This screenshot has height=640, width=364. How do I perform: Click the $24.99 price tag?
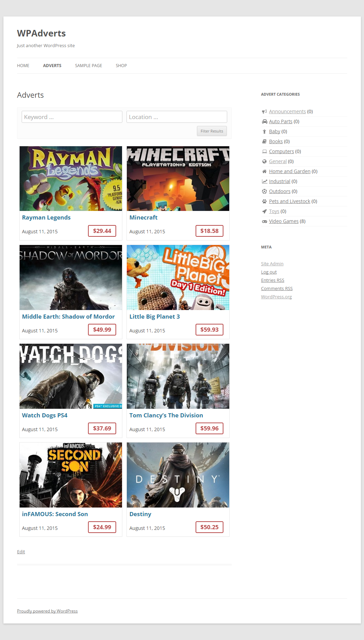pyautogui.click(x=102, y=527)
